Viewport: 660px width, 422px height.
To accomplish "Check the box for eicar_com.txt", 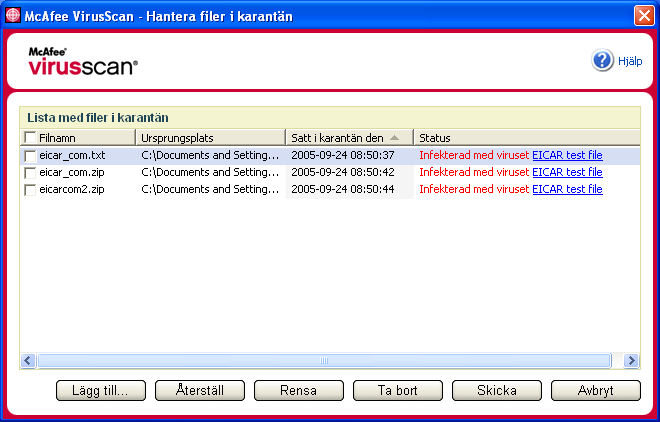I will click(x=30, y=156).
